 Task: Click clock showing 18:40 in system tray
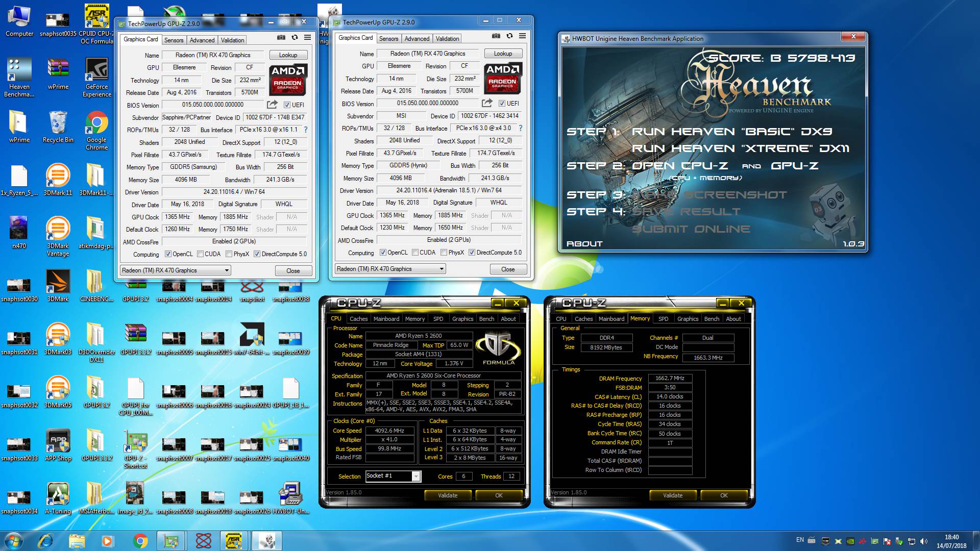(x=951, y=537)
